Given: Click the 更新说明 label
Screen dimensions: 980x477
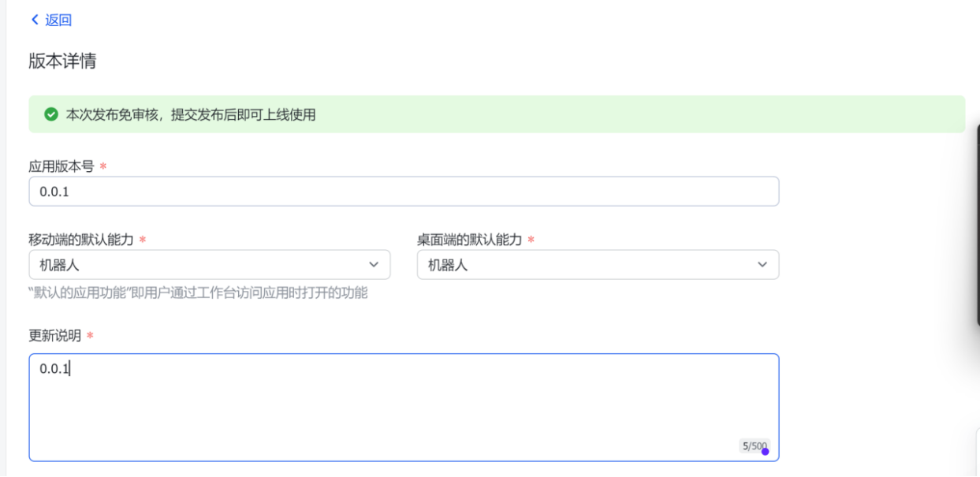Looking at the screenshot, I should coord(54,336).
